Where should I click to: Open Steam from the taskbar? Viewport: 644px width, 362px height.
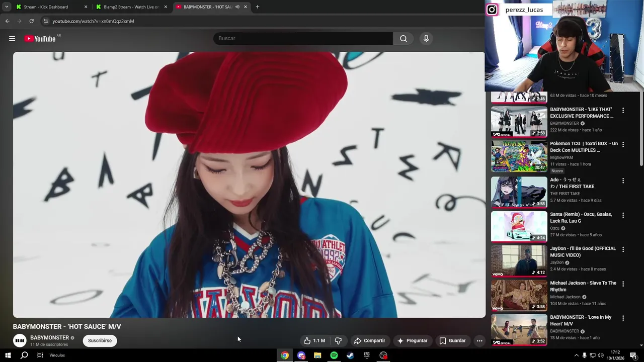tap(350, 355)
